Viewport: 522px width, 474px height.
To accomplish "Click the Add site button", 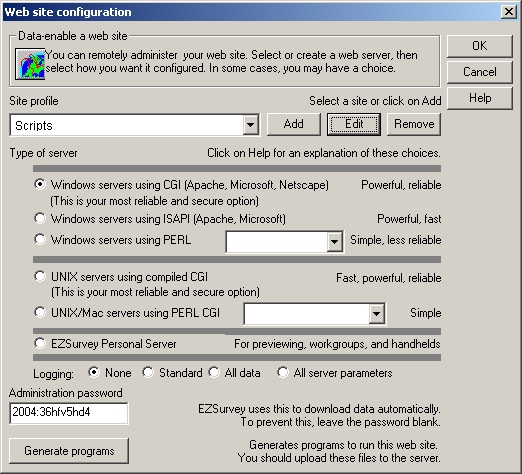I will (x=294, y=124).
